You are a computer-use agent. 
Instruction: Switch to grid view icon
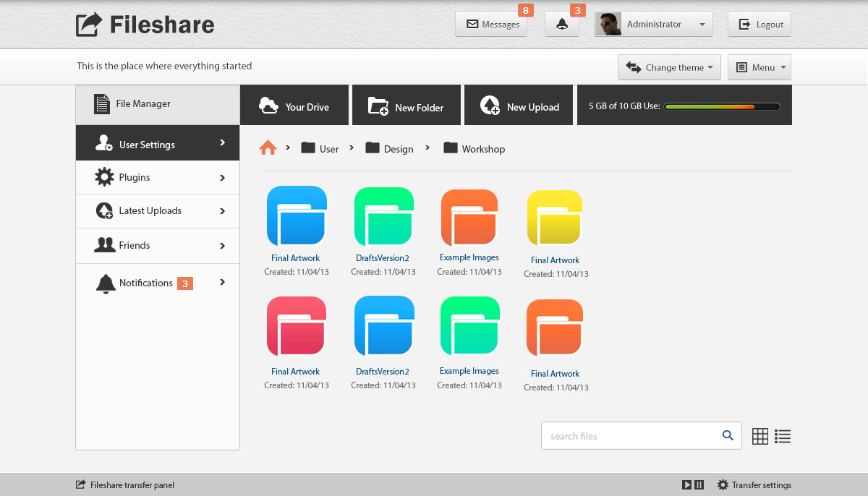pyautogui.click(x=759, y=436)
